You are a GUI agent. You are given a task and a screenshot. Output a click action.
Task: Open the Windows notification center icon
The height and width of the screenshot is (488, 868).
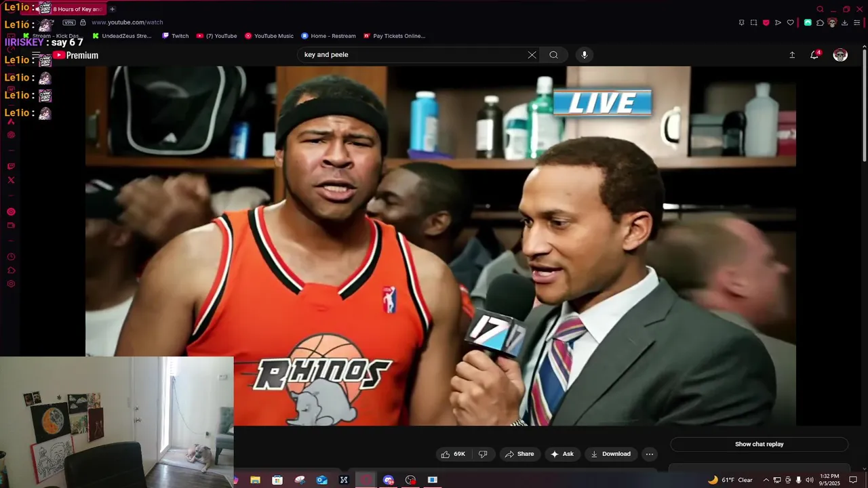853,480
